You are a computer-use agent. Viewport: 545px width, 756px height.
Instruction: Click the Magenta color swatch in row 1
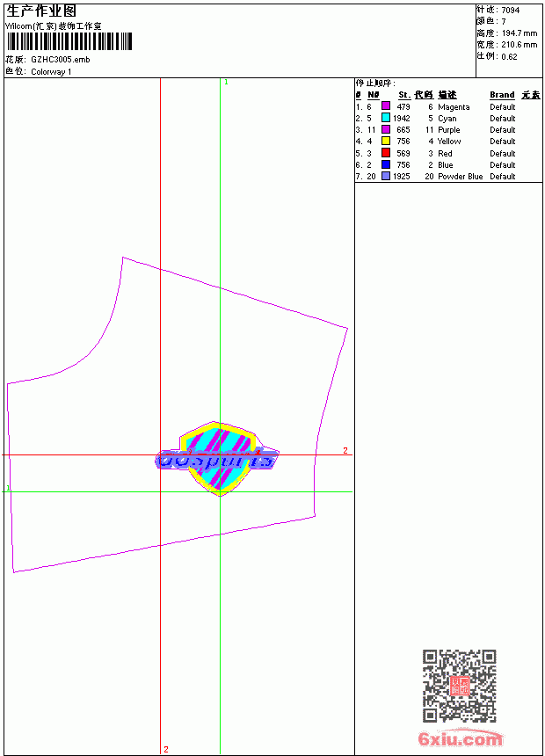(386, 105)
